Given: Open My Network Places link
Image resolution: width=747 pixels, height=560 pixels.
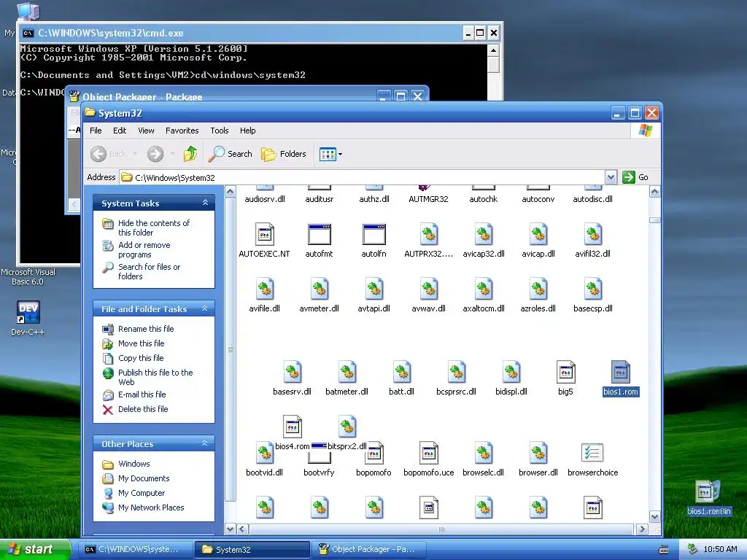Looking at the screenshot, I should pyautogui.click(x=151, y=507).
